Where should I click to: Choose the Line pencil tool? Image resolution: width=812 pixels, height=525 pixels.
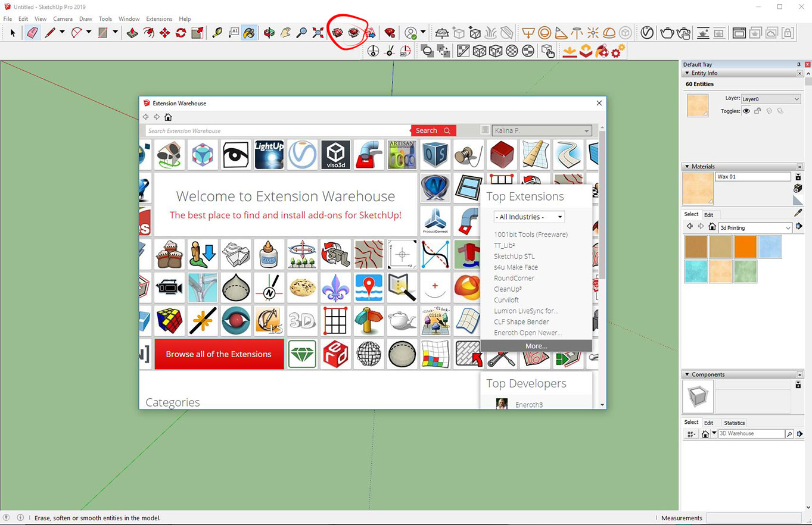(x=50, y=33)
